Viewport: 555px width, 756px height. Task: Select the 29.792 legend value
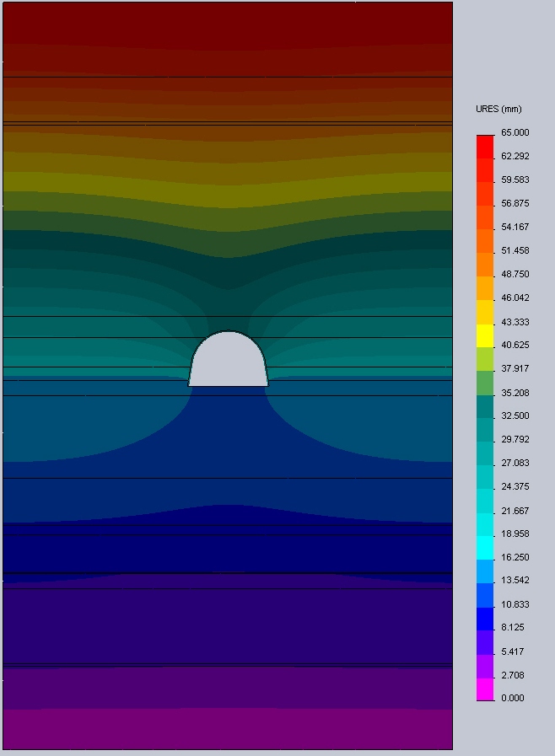[x=515, y=440]
